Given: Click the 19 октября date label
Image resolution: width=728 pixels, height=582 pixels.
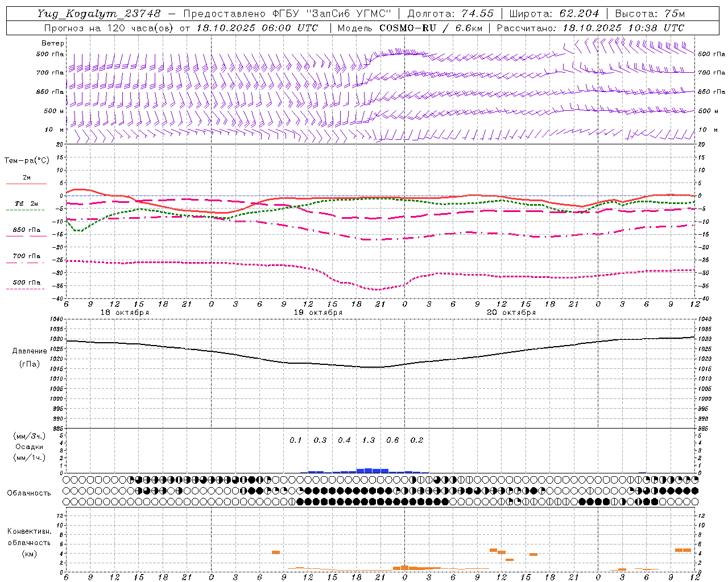Looking at the screenshot, I should (x=318, y=313).
